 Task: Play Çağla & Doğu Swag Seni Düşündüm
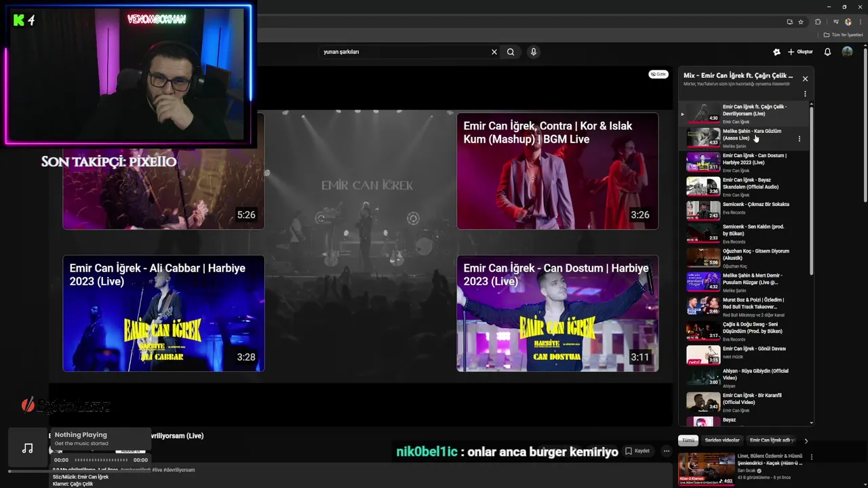744,331
